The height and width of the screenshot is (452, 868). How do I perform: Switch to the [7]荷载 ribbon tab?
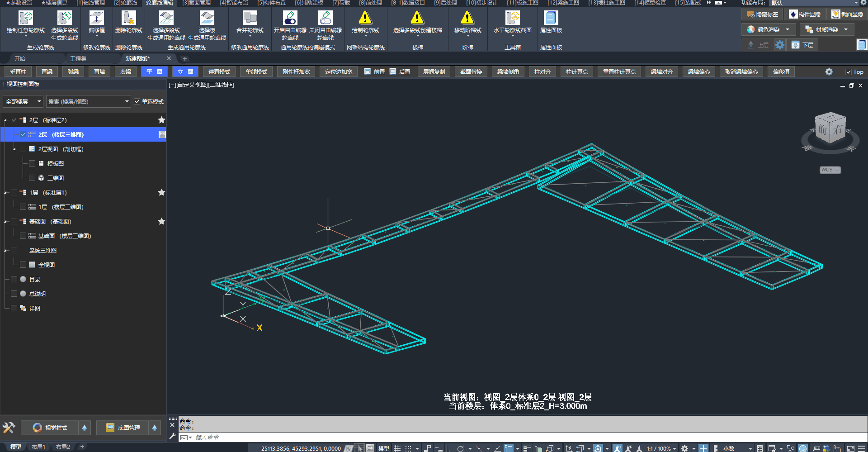point(341,3)
